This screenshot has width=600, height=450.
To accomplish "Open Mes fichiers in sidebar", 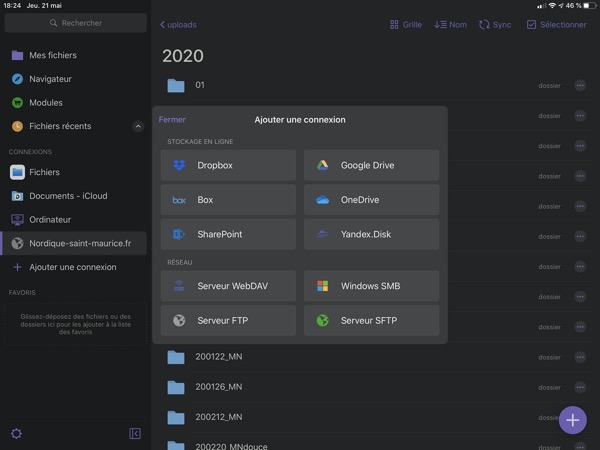I will click(x=52, y=55).
